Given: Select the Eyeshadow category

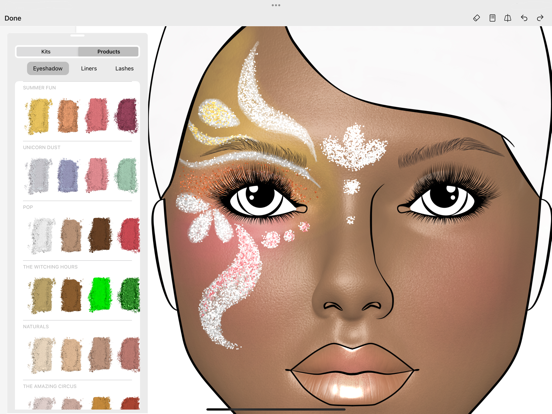Looking at the screenshot, I should pos(48,68).
